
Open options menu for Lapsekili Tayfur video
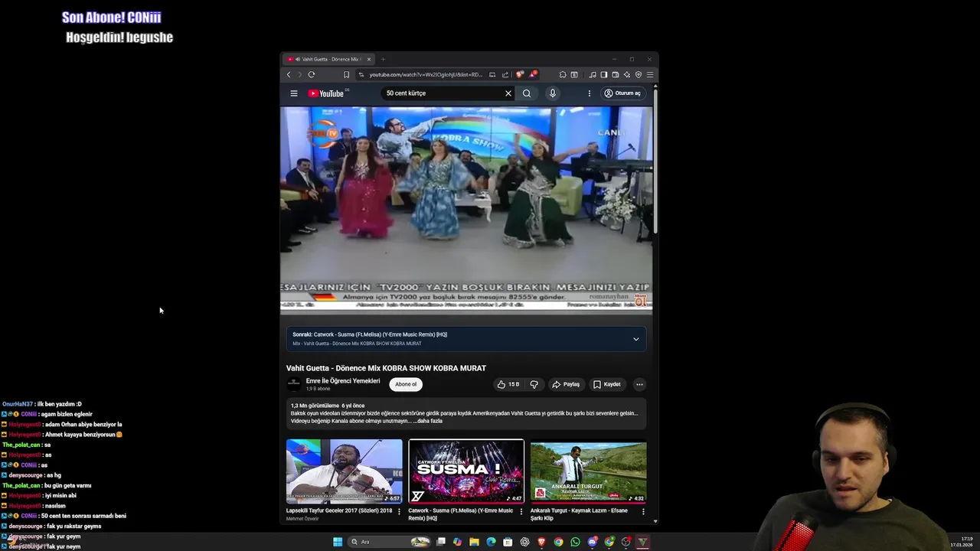click(399, 511)
